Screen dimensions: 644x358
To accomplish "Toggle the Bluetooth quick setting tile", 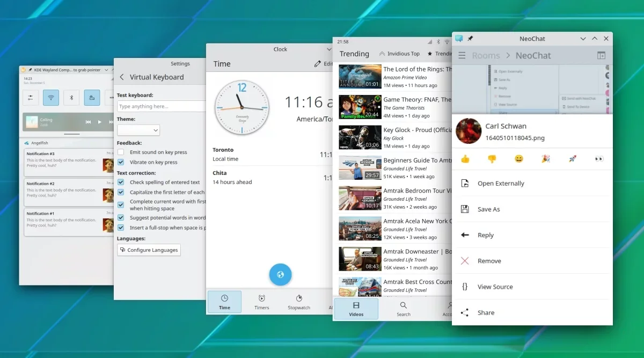I will 71,98.
